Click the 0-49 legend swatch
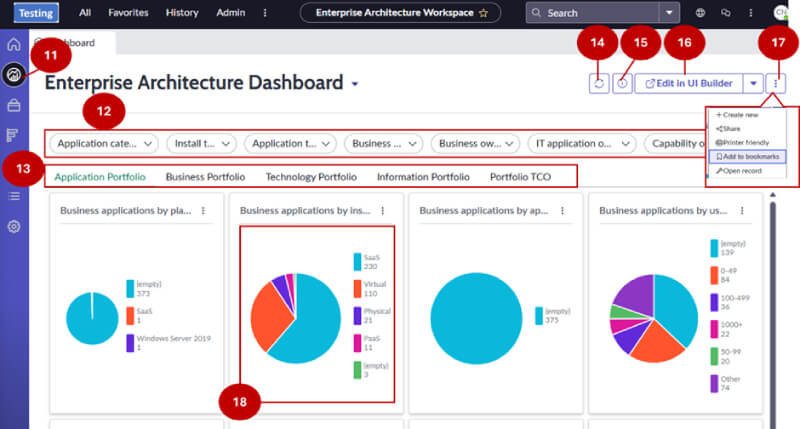The width and height of the screenshot is (800, 429). (714, 275)
